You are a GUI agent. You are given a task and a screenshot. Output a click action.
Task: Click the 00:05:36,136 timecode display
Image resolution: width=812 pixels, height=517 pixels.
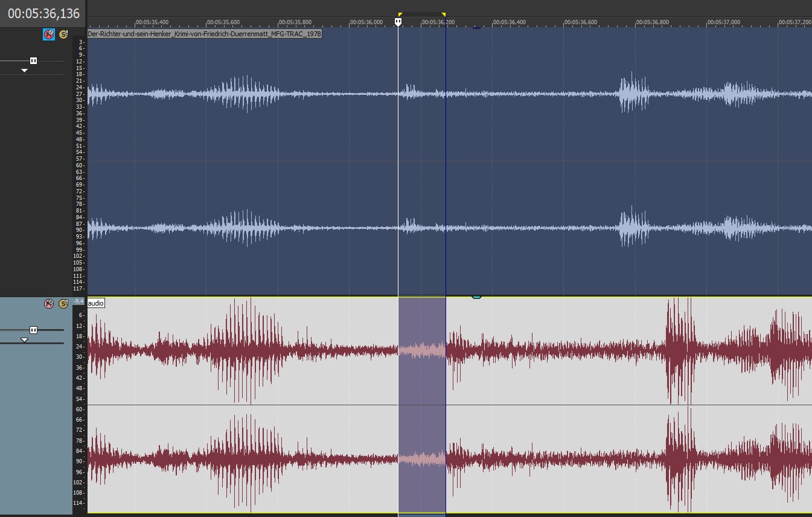tap(43, 13)
